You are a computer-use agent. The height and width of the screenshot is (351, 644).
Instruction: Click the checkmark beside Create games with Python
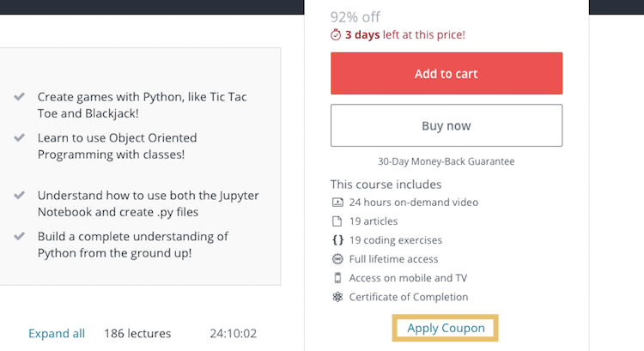point(19,97)
